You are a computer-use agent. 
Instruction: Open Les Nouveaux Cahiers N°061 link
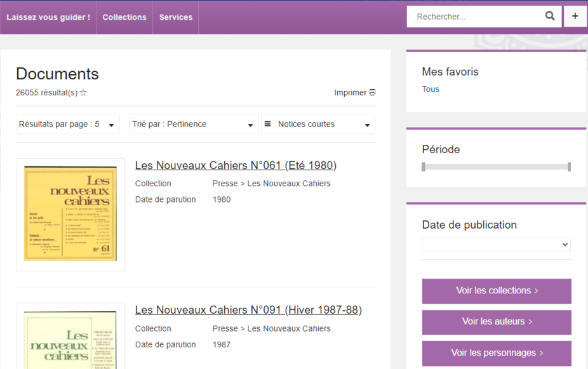tap(236, 165)
